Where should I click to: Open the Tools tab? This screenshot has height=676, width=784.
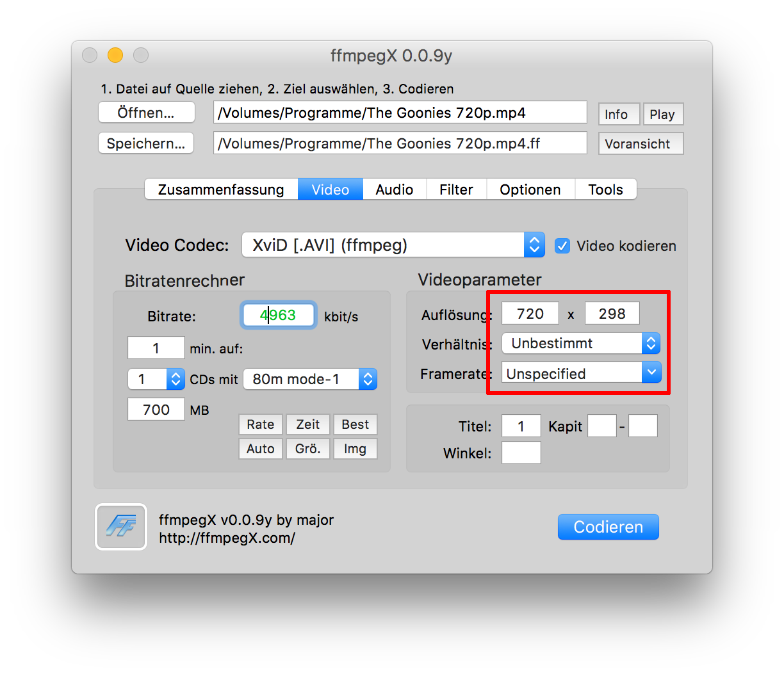point(605,189)
